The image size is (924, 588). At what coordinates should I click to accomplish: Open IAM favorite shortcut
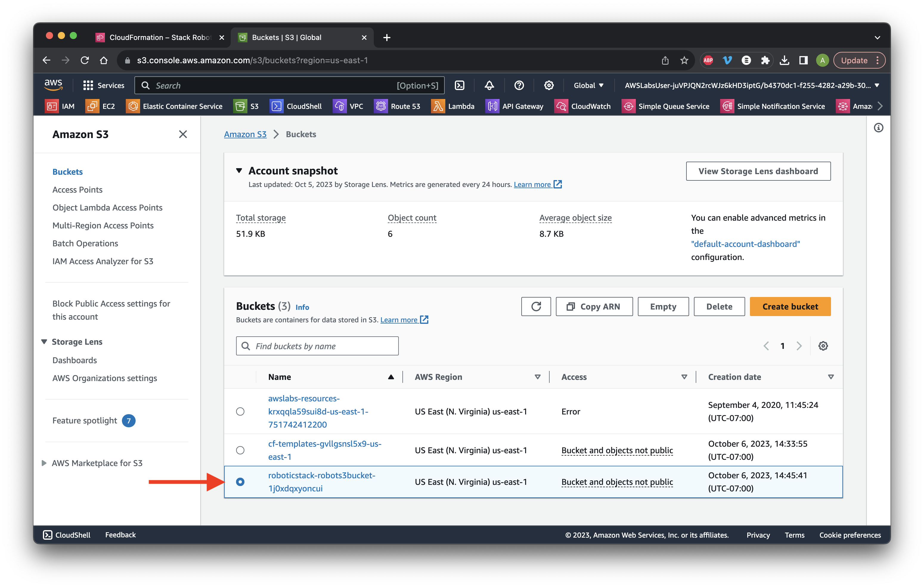[60, 106]
